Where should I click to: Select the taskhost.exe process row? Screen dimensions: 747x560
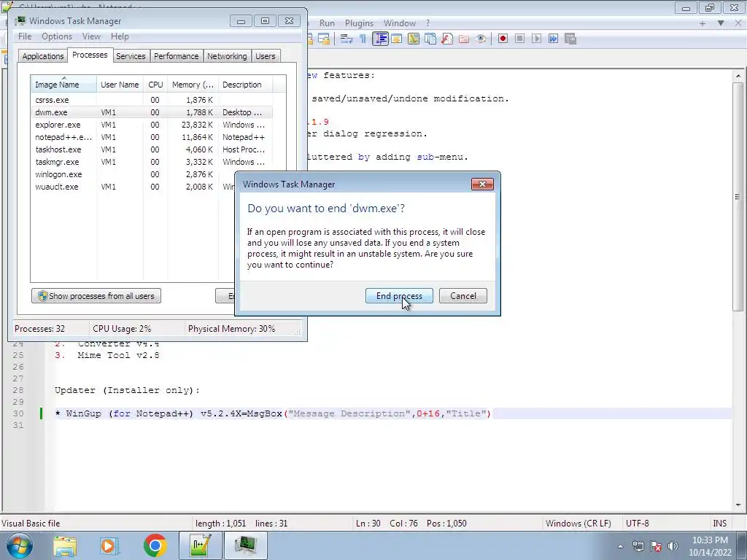pyautogui.click(x=152, y=149)
